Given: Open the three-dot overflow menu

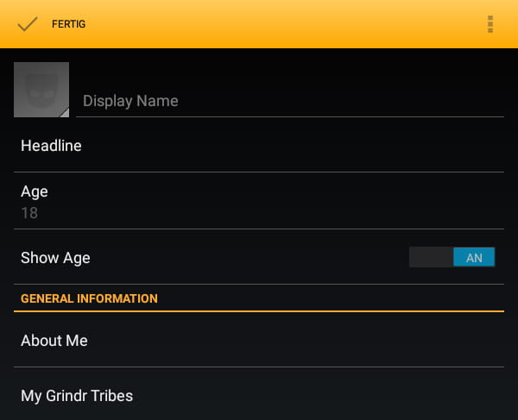Looking at the screenshot, I should pyautogui.click(x=490, y=24).
